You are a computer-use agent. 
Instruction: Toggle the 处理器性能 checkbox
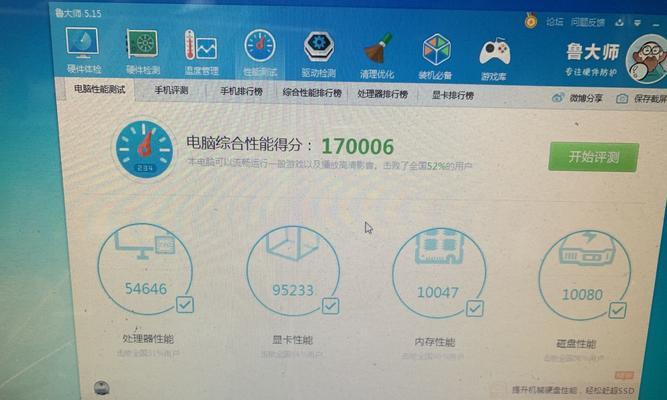185,305
